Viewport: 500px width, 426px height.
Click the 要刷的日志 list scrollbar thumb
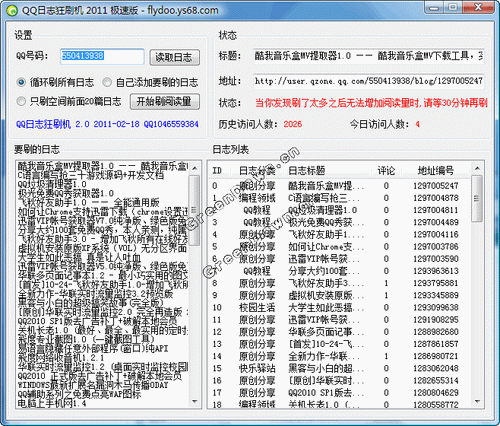coord(195,210)
